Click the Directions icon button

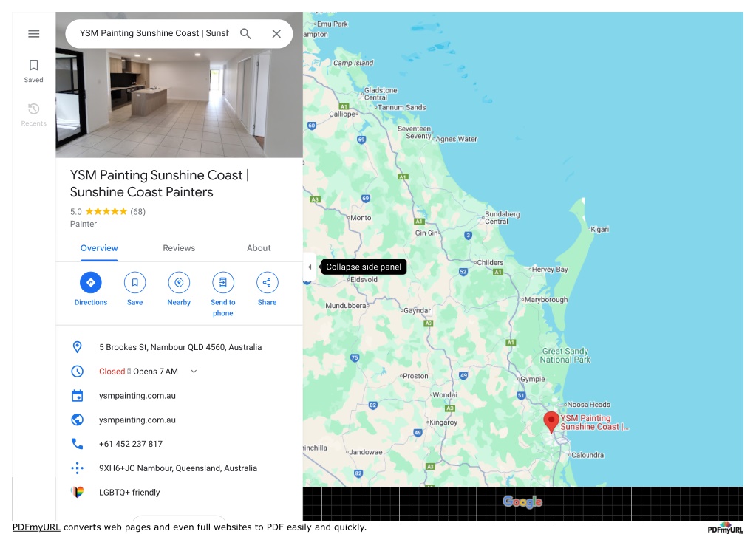[x=91, y=282]
